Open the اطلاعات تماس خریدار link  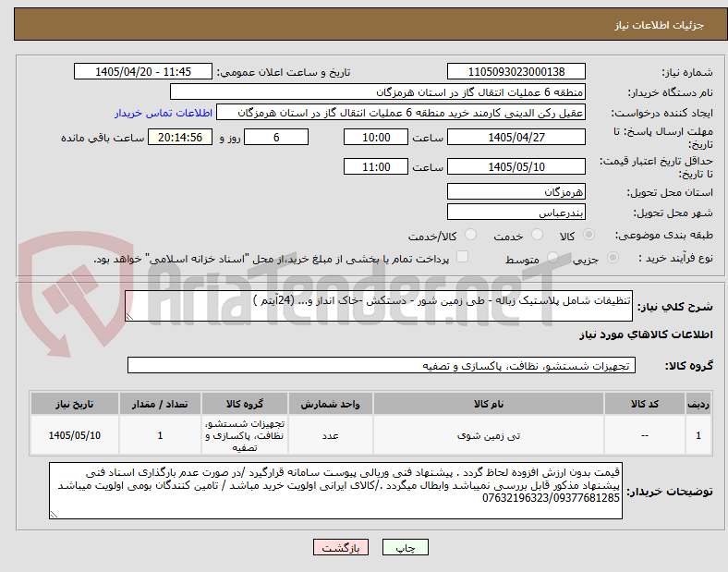pyautogui.click(x=164, y=113)
